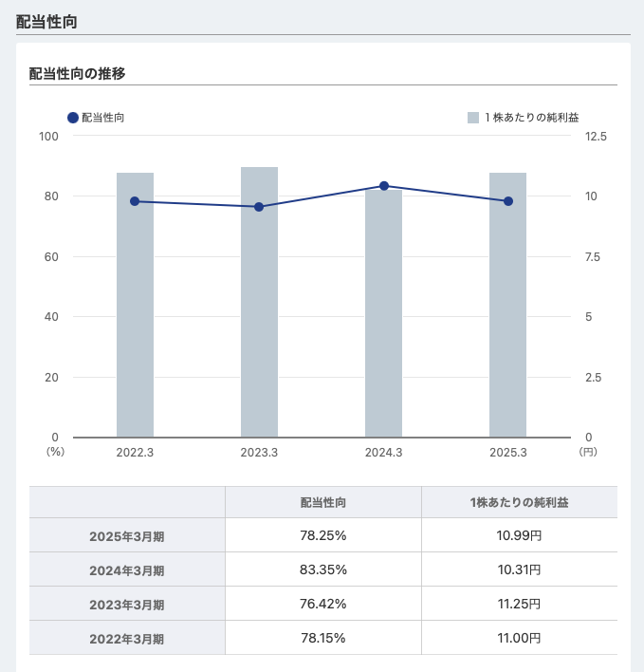Click the 2023.3 x-axis label

coord(259,452)
